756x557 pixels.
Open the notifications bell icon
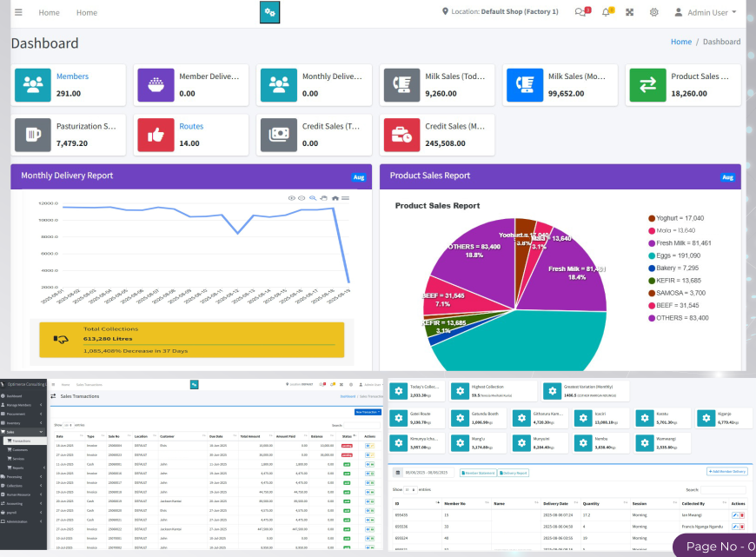click(607, 11)
